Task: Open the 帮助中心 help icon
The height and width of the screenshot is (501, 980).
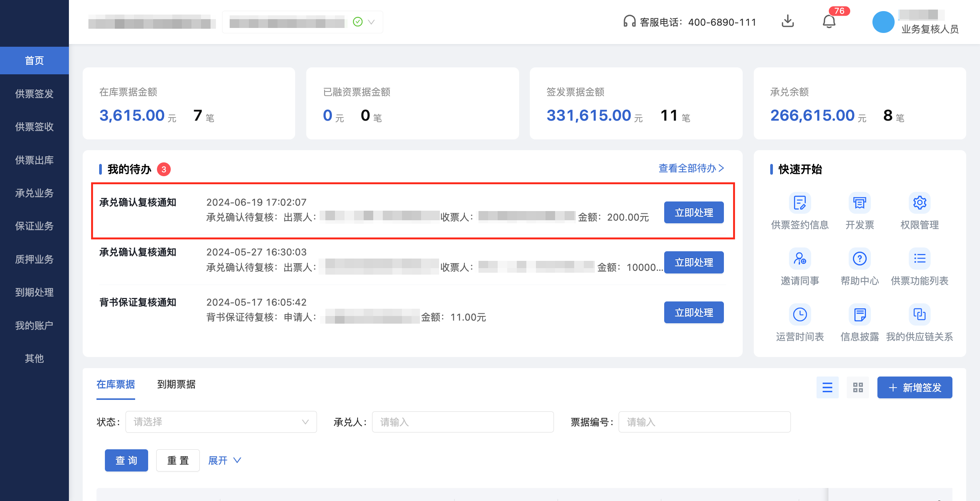Action: [x=859, y=259]
